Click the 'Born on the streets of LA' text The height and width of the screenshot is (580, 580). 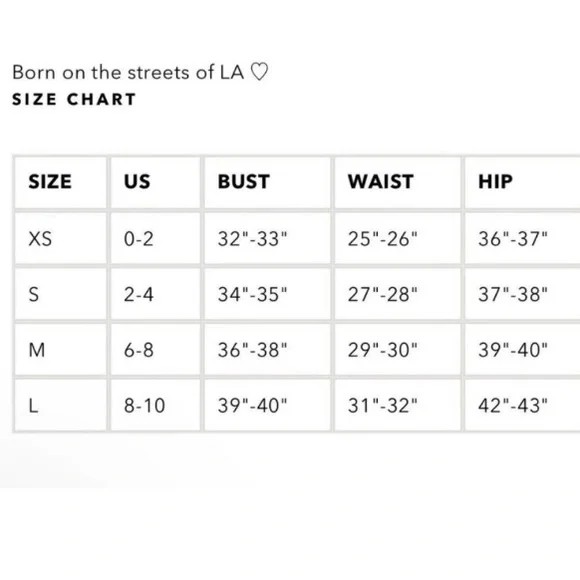coord(128,72)
